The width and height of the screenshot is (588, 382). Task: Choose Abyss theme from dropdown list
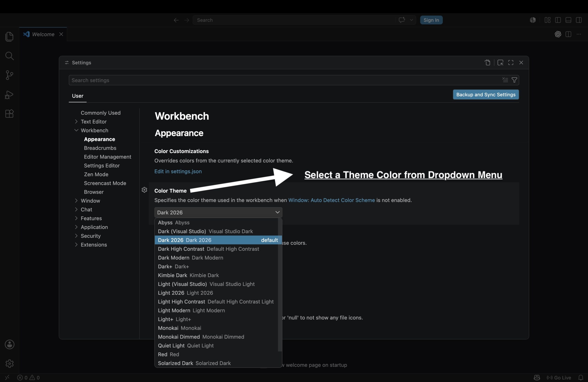216,223
